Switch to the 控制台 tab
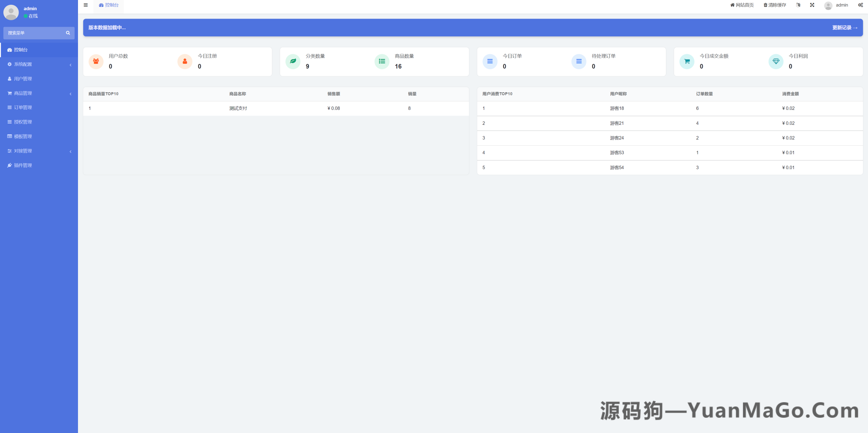Viewport: 868px width, 433px height. [x=108, y=5]
